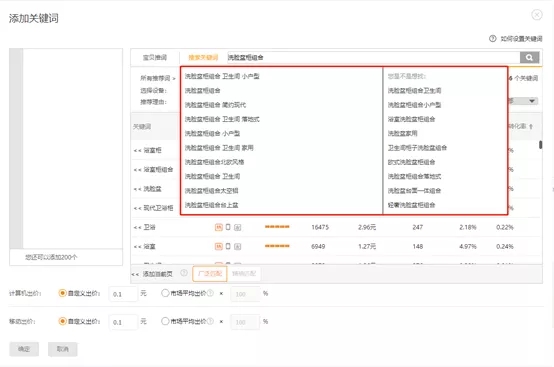Image resolution: width=554 pixels, height=367 pixels.
Task: Click help icon after 移动出价 市场平均出价
Action: [x=210, y=321]
